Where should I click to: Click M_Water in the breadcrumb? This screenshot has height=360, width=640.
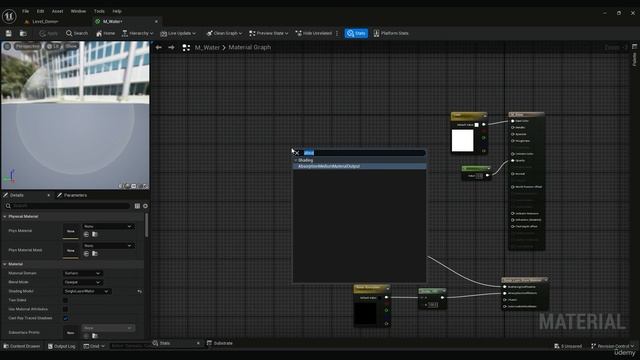pyautogui.click(x=207, y=48)
